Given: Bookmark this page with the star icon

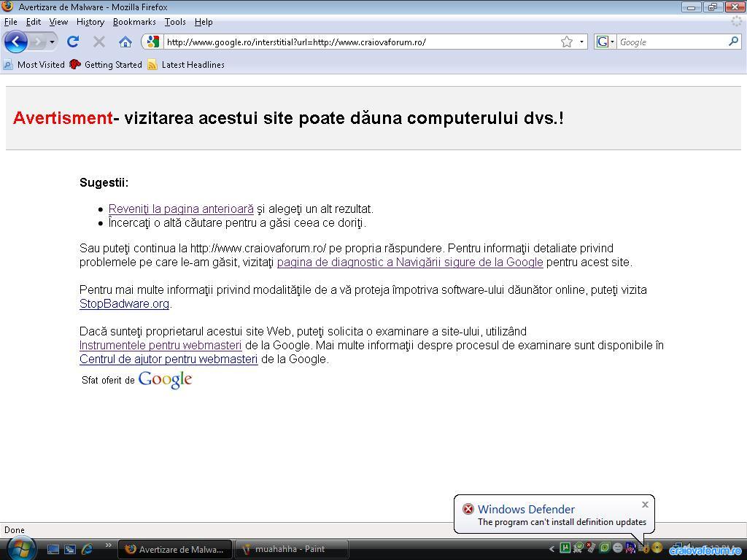Looking at the screenshot, I should pos(566,42).
